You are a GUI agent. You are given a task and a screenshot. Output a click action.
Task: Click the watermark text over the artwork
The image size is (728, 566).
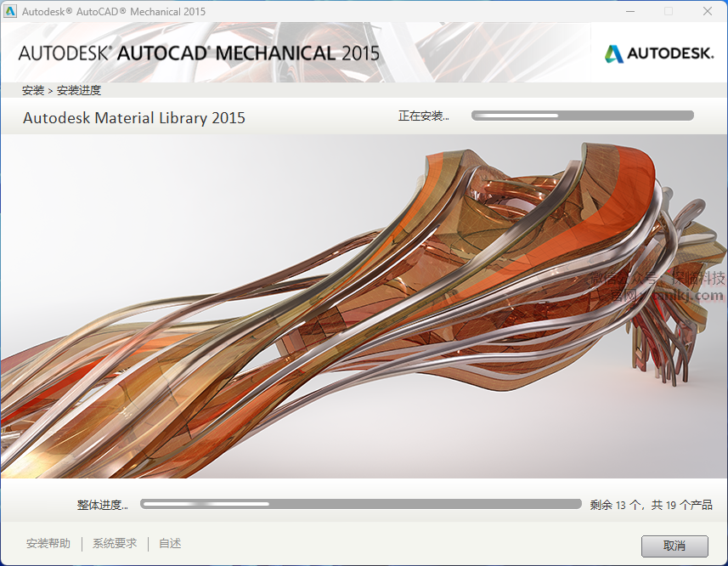pos(658,287)
